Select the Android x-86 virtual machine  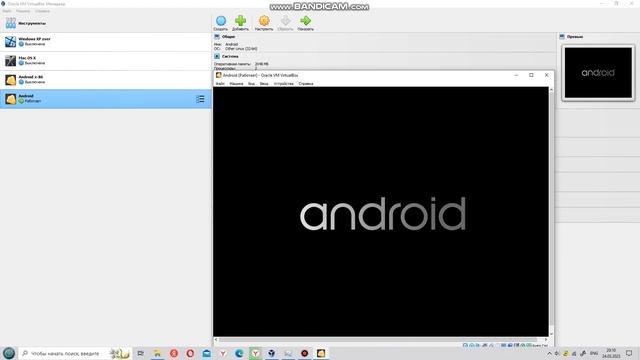tap(105, 80)
